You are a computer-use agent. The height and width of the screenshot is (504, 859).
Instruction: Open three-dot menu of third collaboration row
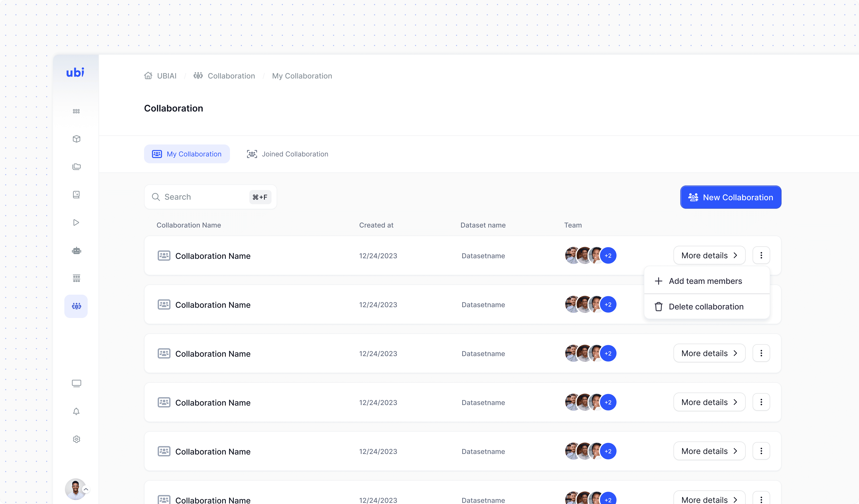(761, 353)
